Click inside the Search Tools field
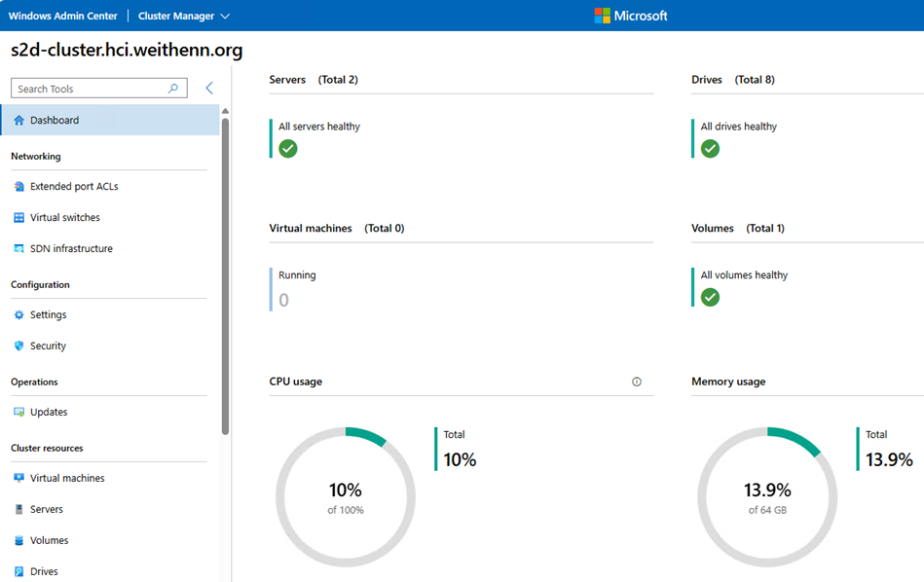The width and height of the screenshot is (924, 582). click(x=88, y=89)
